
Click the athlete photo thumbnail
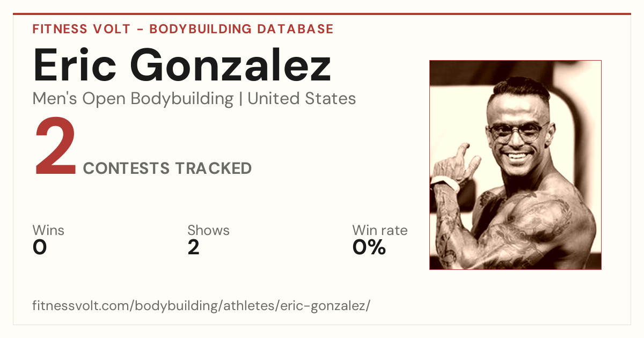515,165
